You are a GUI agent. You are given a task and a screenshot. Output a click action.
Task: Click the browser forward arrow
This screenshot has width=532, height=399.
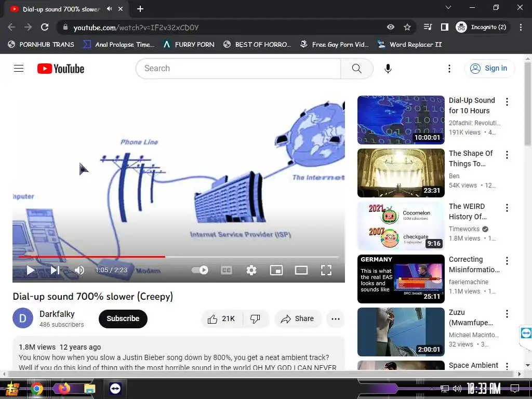click(x=28, y=27)
